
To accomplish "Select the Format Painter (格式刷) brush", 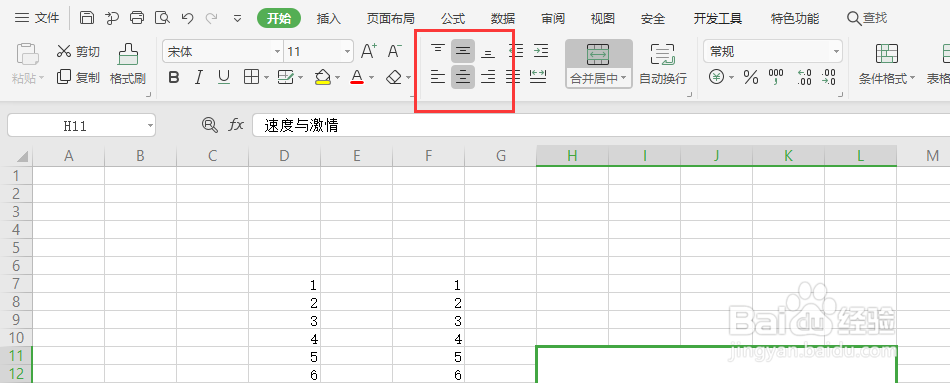I will [128, 64].
